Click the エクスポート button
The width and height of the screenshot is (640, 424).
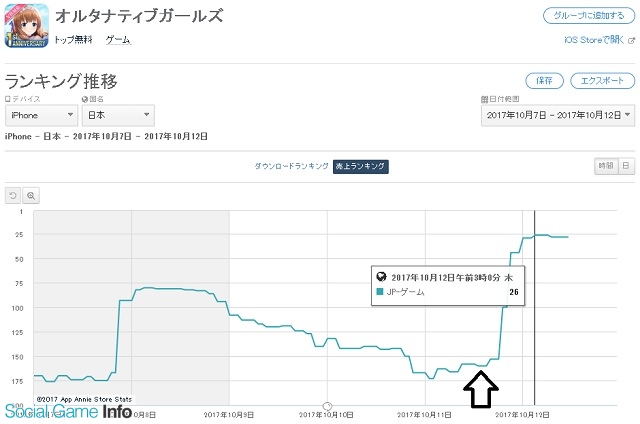(x=602, y=81)
